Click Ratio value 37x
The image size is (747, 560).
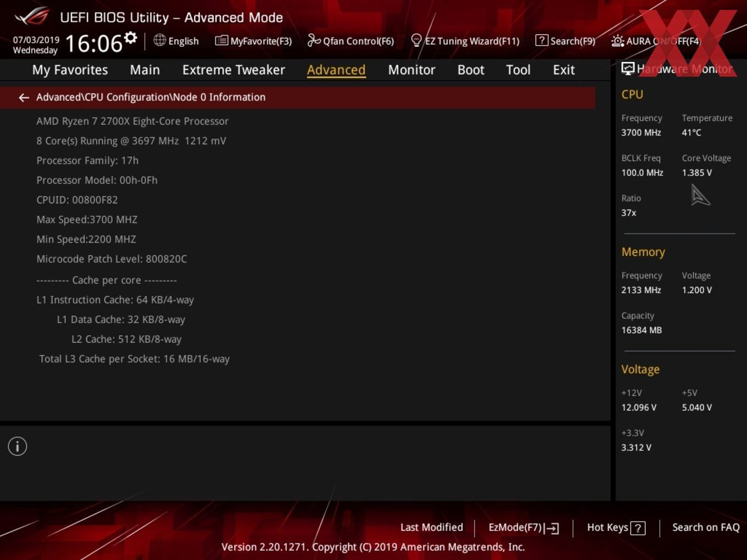pos(629,212)
